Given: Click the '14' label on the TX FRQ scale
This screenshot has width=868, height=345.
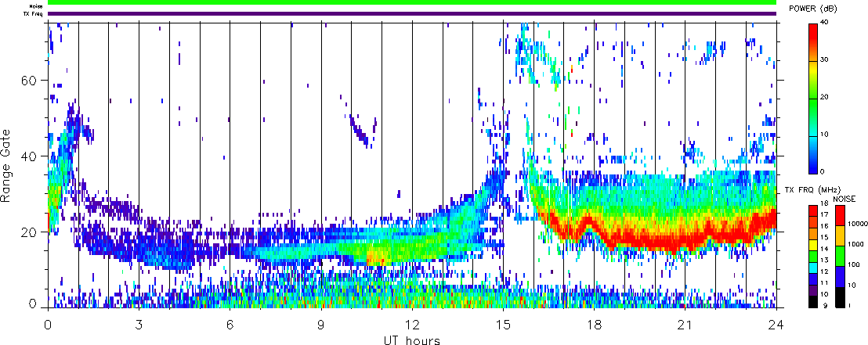Looking at the screenshot, I should tap(823, 248).
